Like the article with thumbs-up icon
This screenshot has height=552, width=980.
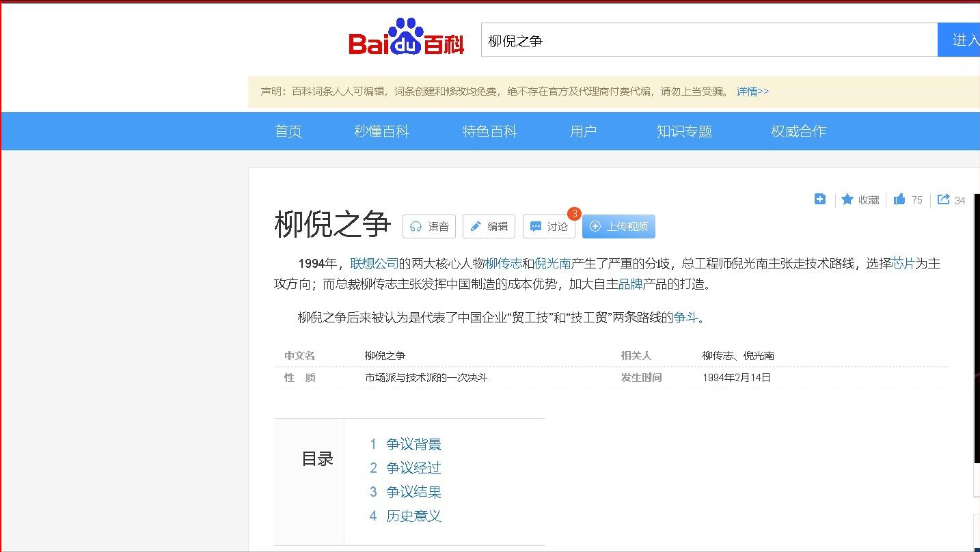click(x=899, y=199)
